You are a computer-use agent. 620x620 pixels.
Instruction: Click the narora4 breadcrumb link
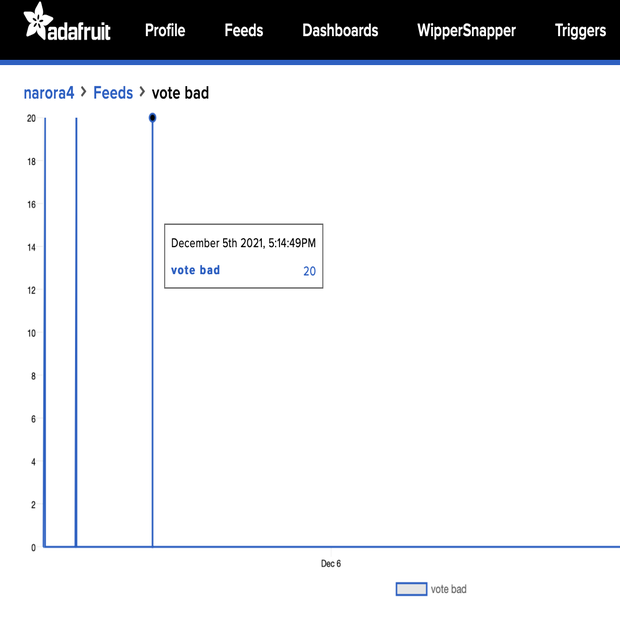click(49, 93)
